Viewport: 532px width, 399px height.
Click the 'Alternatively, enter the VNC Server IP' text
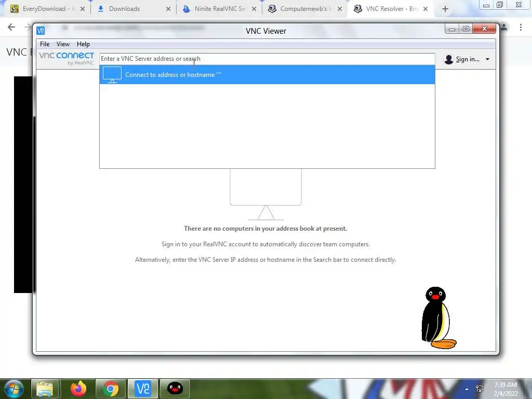click(x=265, y=260)
